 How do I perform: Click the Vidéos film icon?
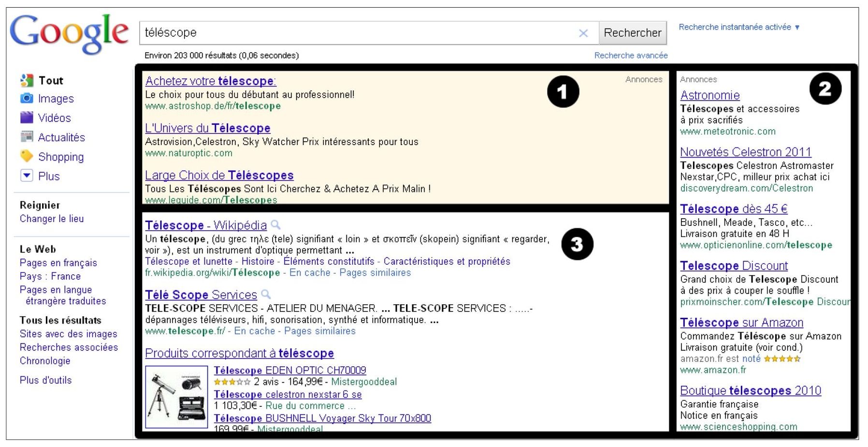click(27, 118)
